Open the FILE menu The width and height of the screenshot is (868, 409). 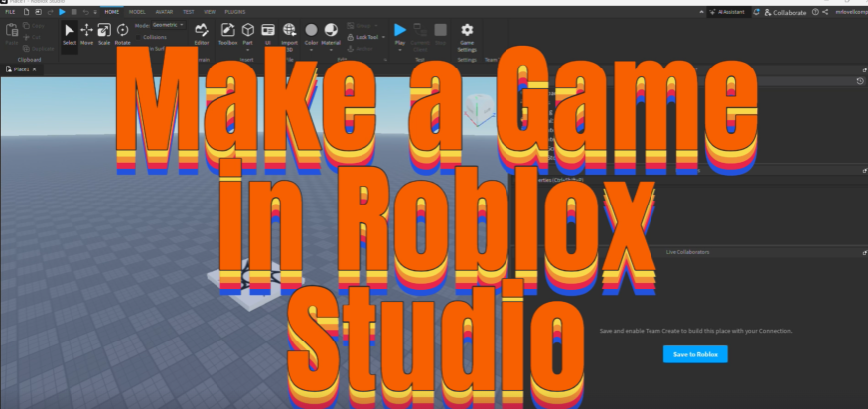tap(10, 12)
